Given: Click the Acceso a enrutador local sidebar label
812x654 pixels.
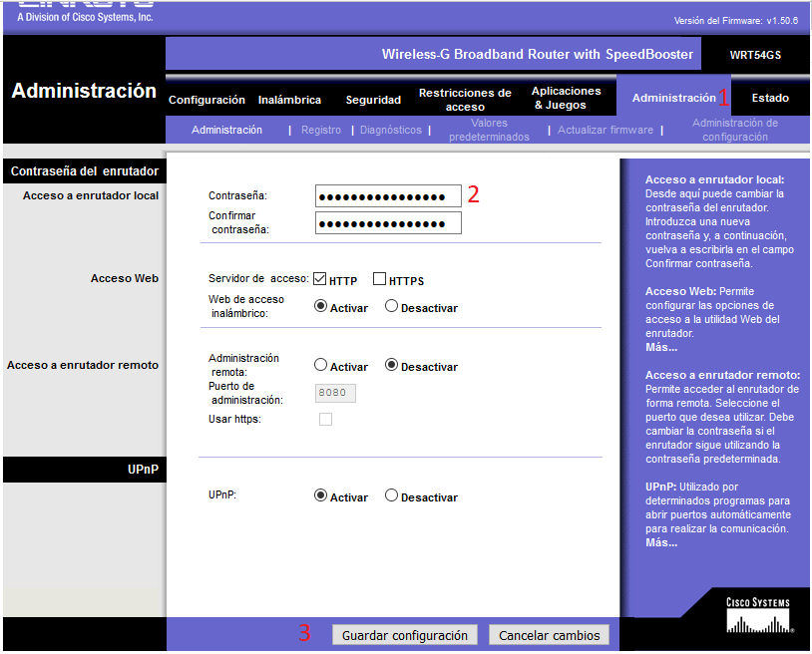Looking at the screenshot, I should (x=91, y=195).
